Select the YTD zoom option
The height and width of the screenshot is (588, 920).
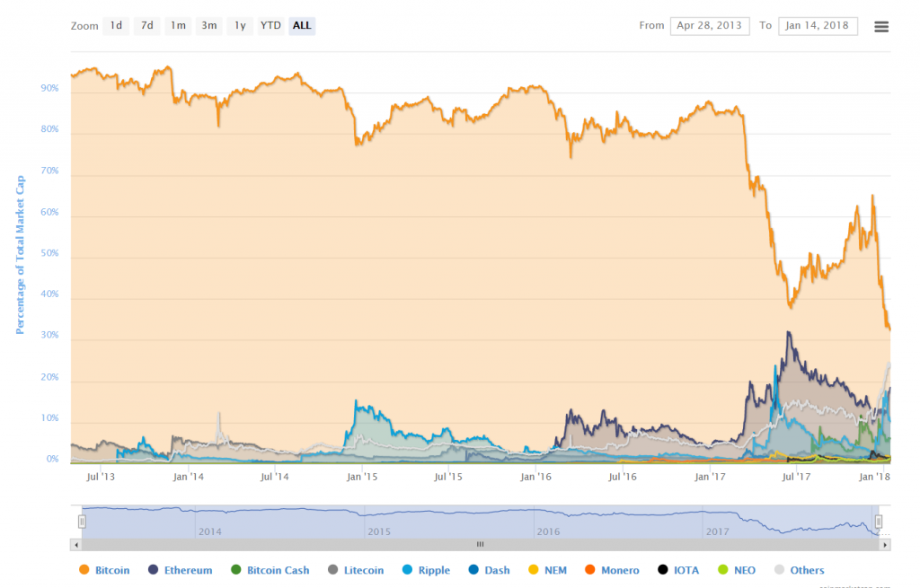[x=270, y=25]
